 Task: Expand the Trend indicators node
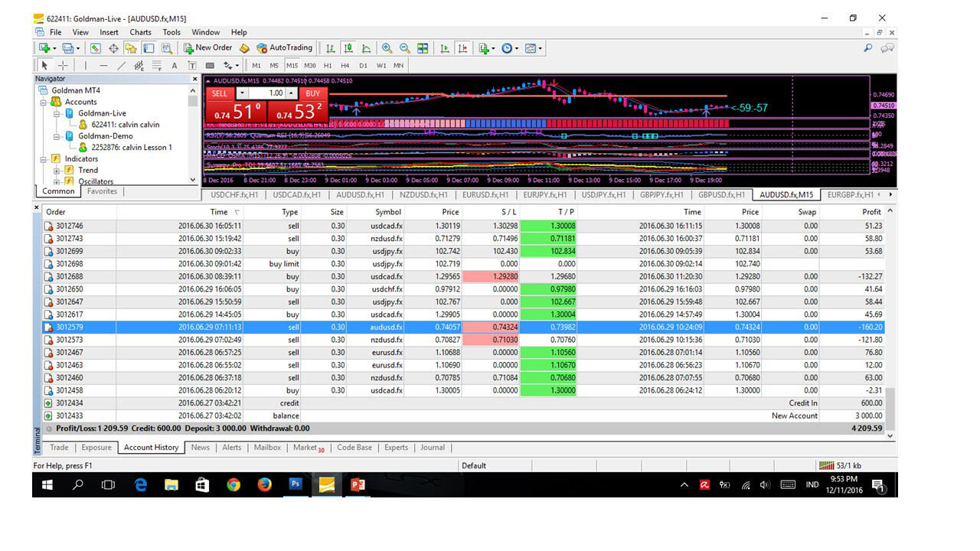click(57, 170)
